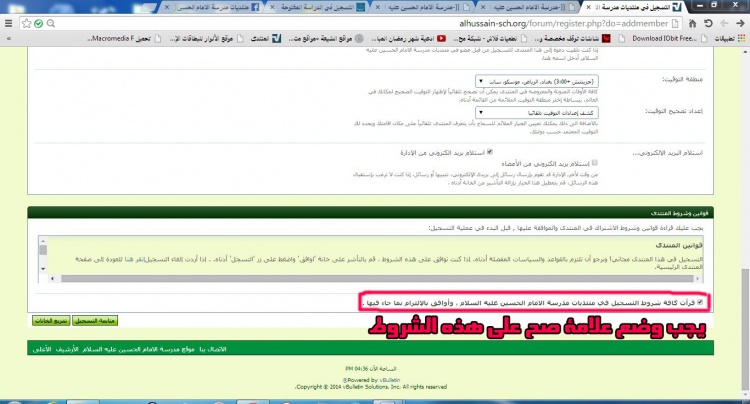Open the vBulletin link in Powered by
This screenshot has width=750, height=404.
click(389, 380)
